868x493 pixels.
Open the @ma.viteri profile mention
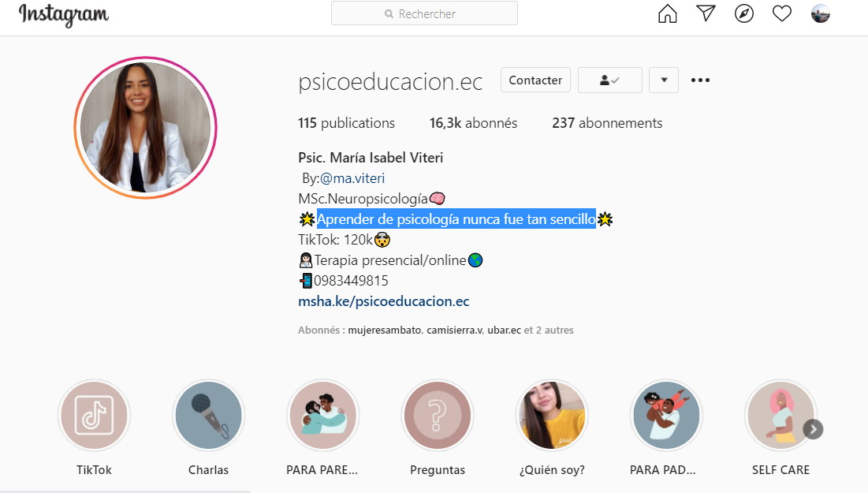pyautogui.click(x=352, y=178)
